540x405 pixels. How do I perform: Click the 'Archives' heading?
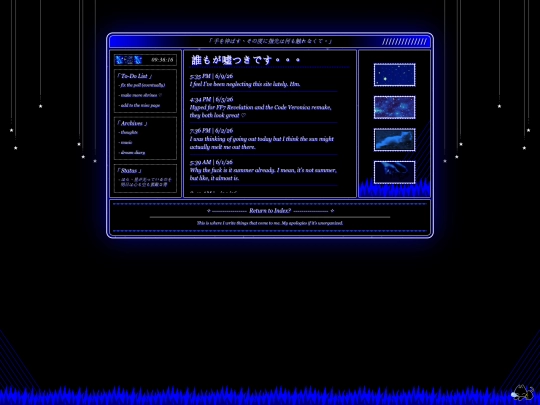click(x=132, y=123)
